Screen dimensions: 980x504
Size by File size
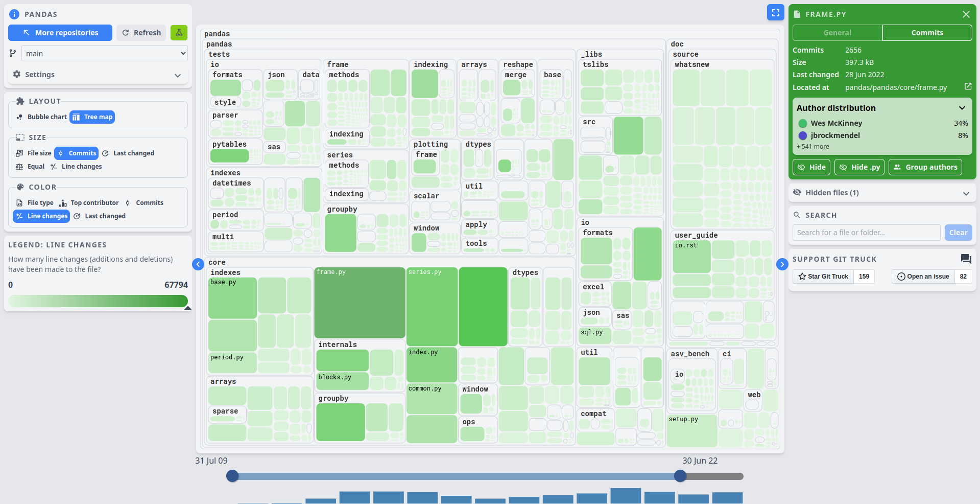click(x=33, y=153)
